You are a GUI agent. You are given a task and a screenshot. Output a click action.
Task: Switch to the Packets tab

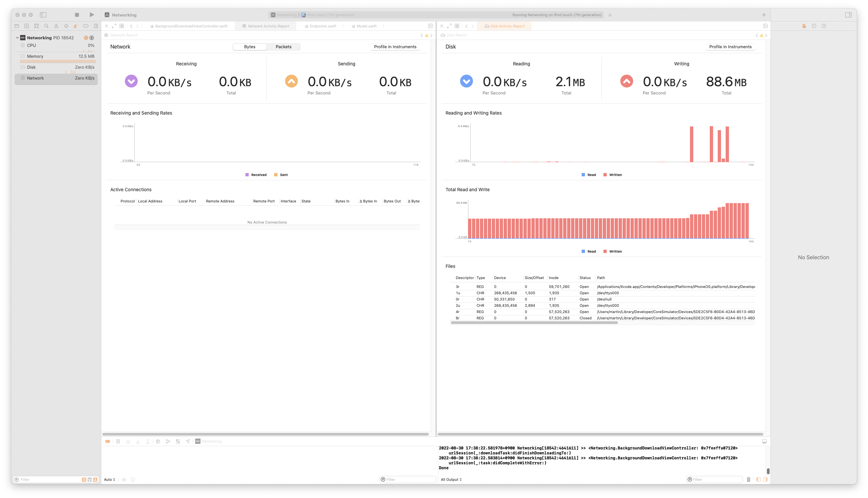[283, 47]
